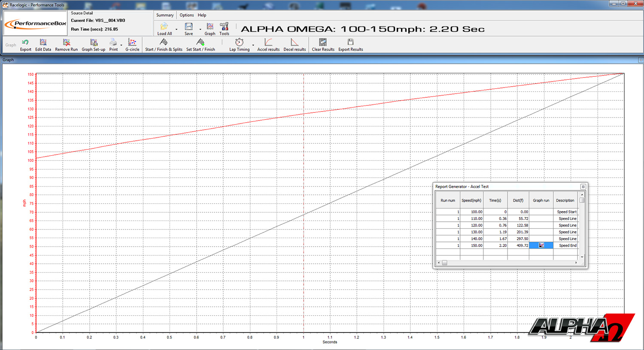Open the Options menu
This screenshot has width=644, height=350.
[187, 15]
